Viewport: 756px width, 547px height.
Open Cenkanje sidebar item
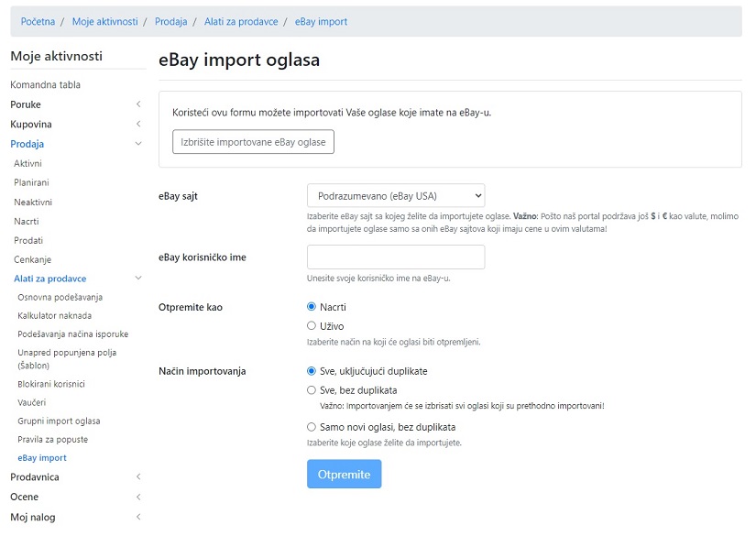pyautogui.click(x=32, y=260)
